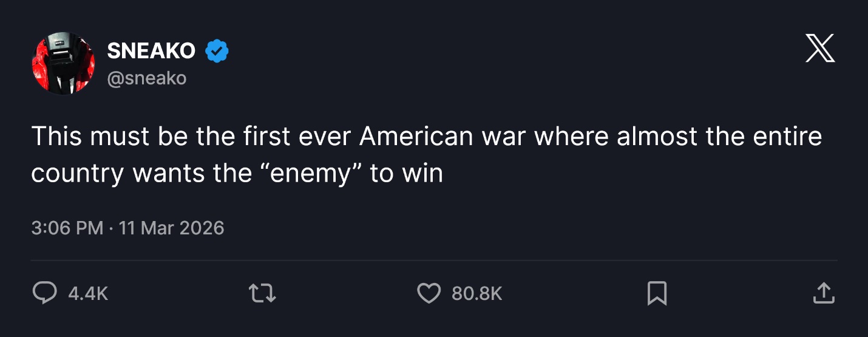Screen dimensions: 868x337
Task: Show the 80.8K likes count
Action: (477, 294)
